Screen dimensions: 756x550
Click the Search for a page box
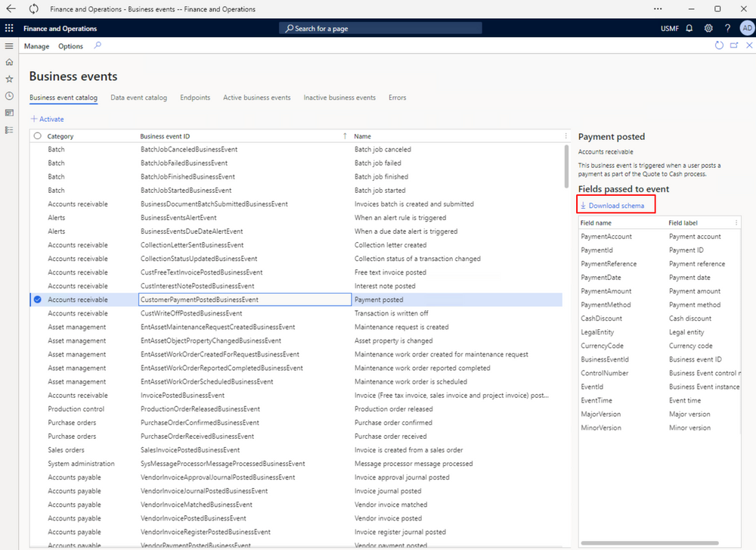tap(380, 29)
